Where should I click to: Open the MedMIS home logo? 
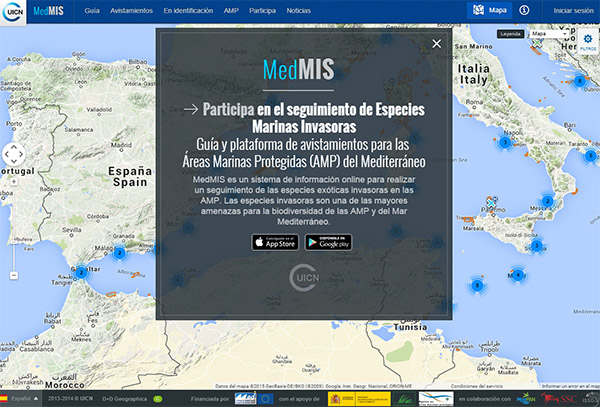coord(48,11)
